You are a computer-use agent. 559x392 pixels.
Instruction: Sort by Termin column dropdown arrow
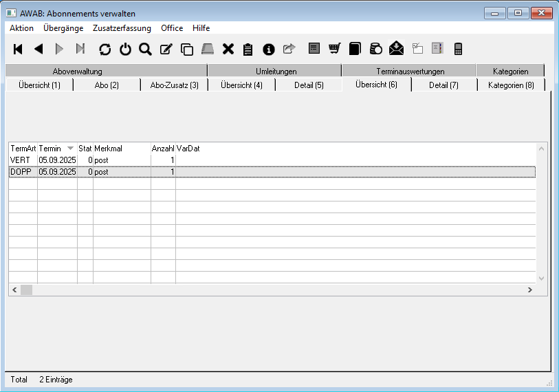(x=70, y=149)
